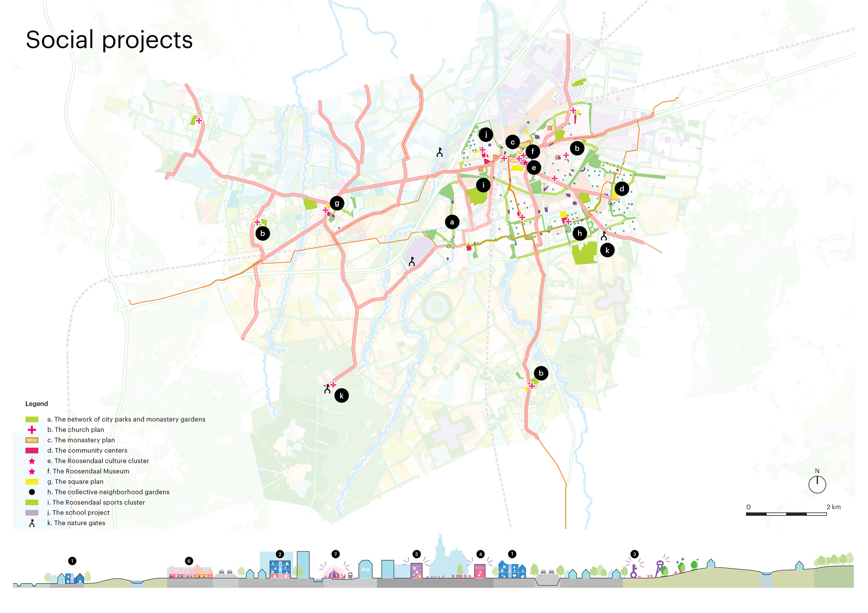Image resolution: width=868 pixels, height=613 pixels.
Task: Select the church plan cross icon in the legend
Action: (x=32, y=429)
